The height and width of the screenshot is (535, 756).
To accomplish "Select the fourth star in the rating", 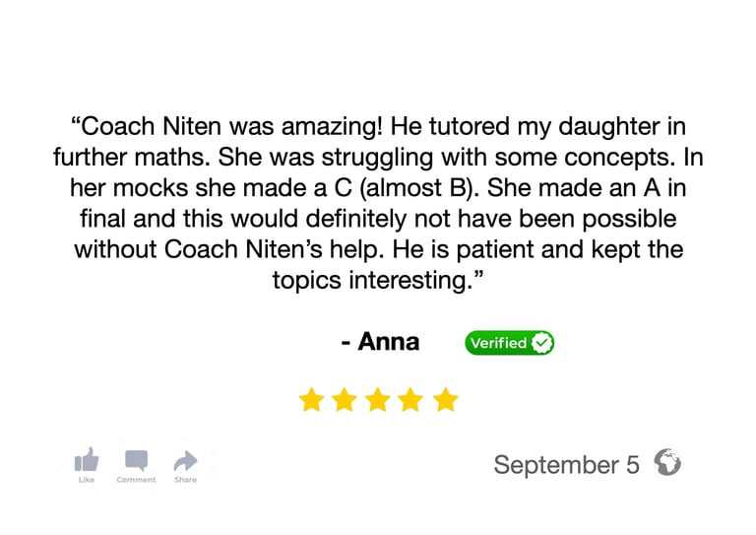I will pos(411,400).
